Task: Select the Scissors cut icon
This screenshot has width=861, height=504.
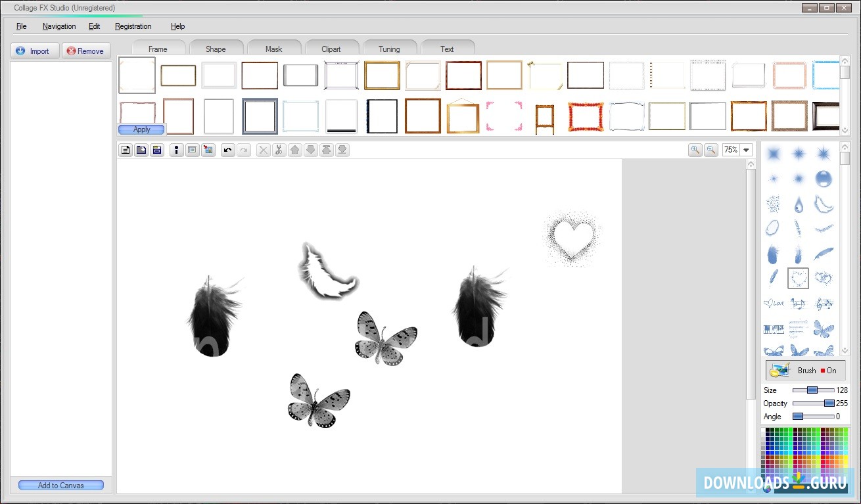Action: (x=279, y=150)
